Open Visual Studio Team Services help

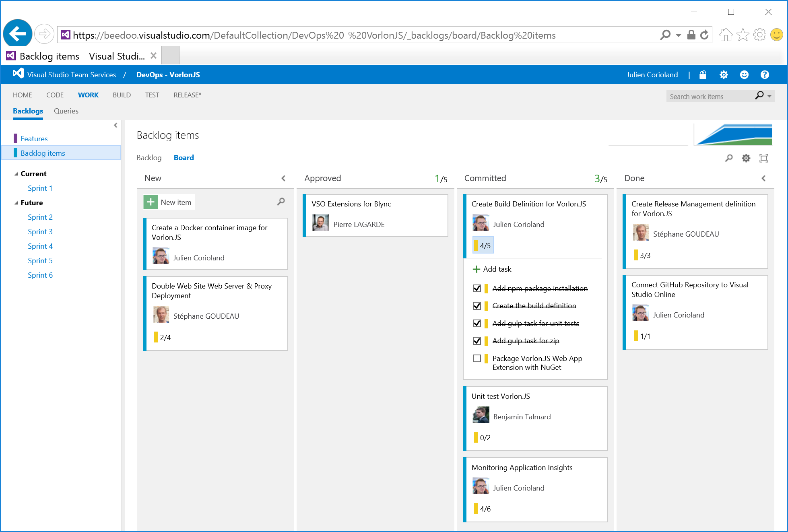point(765,74)
